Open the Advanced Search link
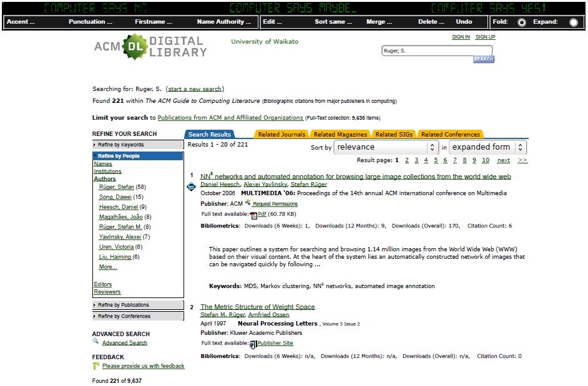The image size is (588, 386). click(125, 343)
